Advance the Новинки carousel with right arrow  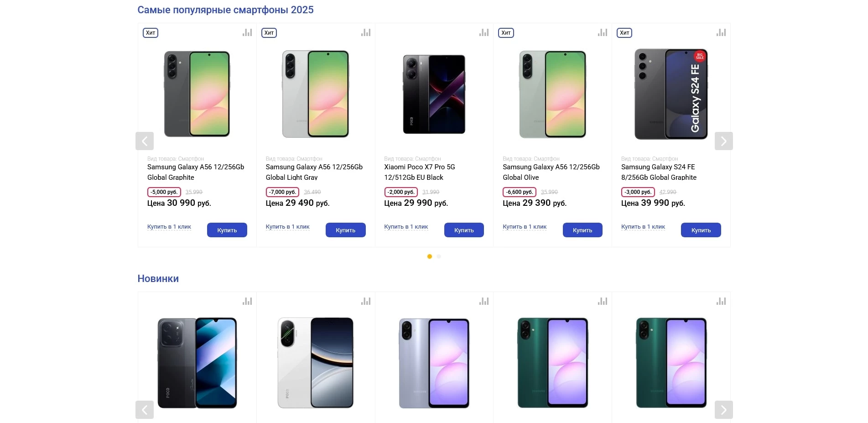(x=723, y=409)
